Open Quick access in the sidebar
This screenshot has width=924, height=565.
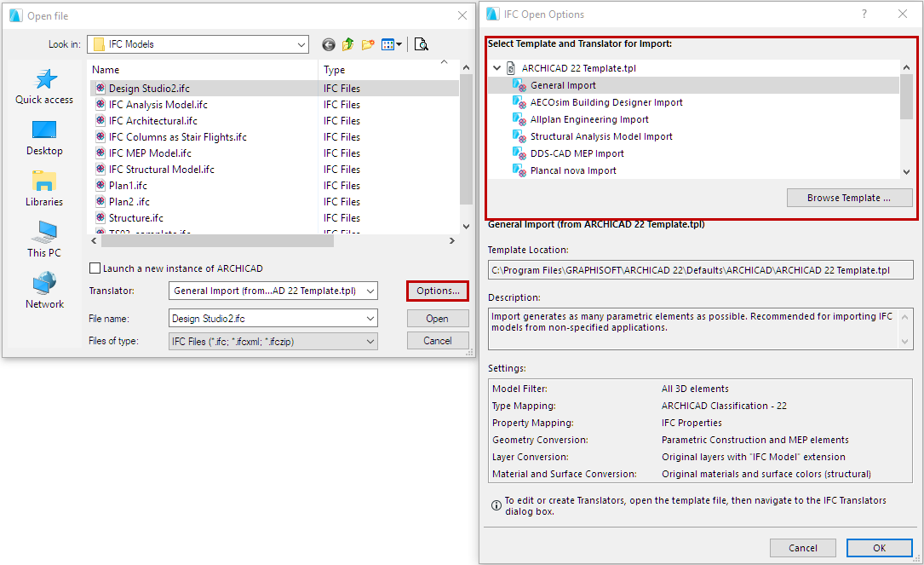[44, 87]
